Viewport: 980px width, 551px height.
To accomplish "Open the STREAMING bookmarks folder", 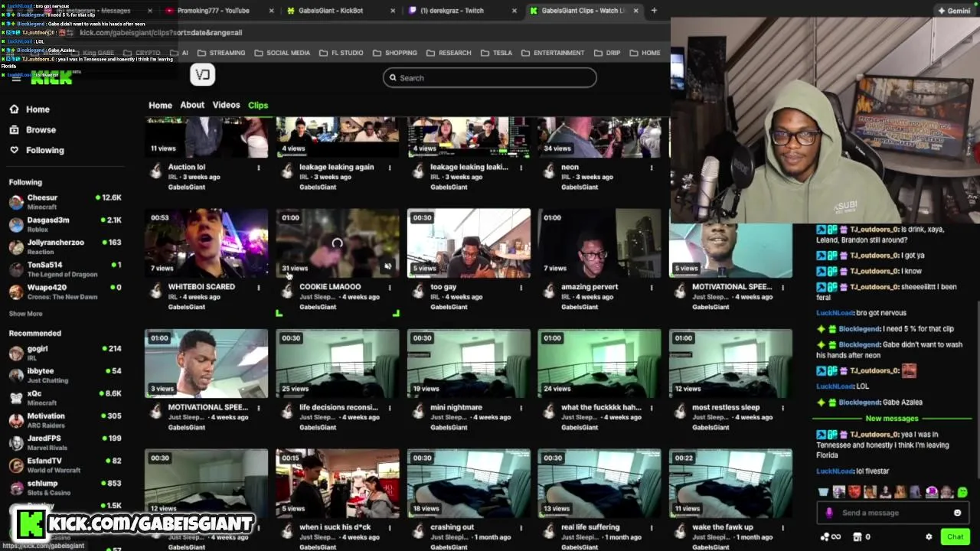I will click(x=221, y=53).
